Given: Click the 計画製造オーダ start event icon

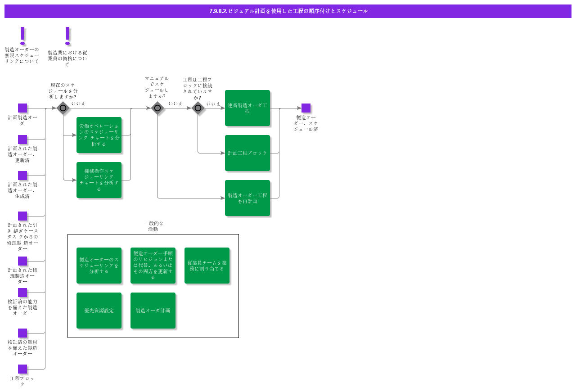Looking at the screenshot, I should (22, 108).
